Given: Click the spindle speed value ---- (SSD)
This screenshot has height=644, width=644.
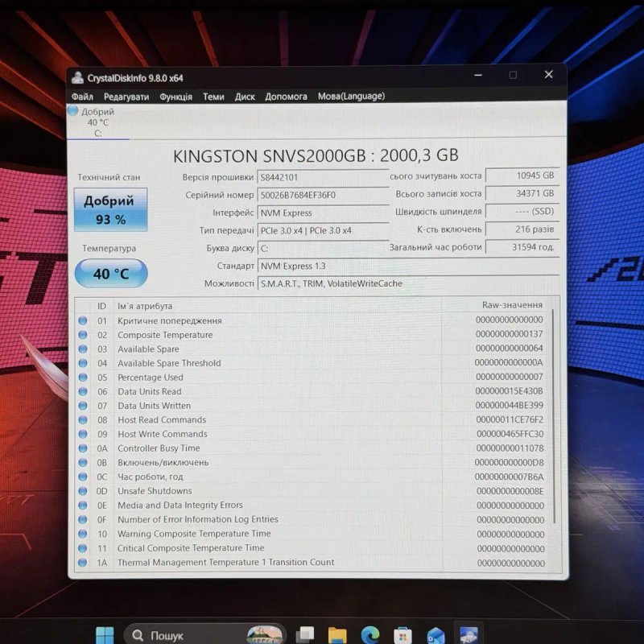Looking at the screenshot, I should 522,211.
